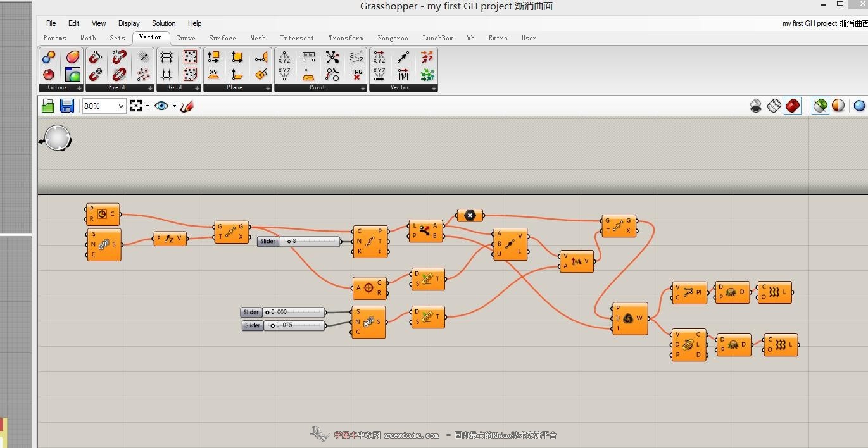Click the canvas navigation compass widget
868x448 pixels.
pos(56,138)
